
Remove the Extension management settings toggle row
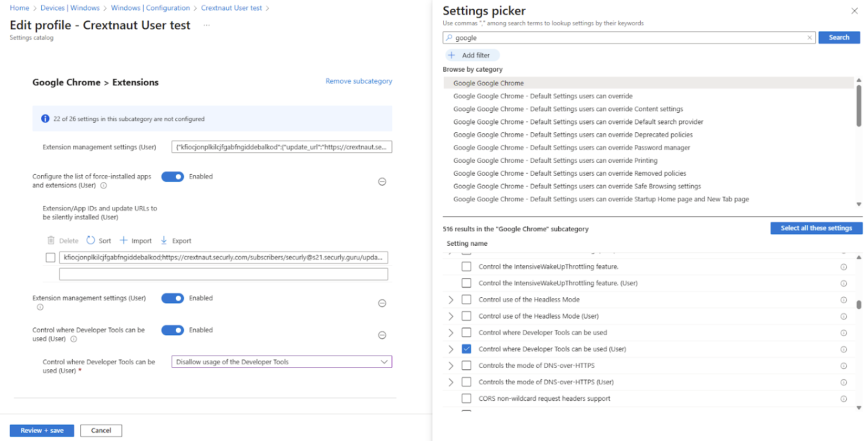[382, 303]
